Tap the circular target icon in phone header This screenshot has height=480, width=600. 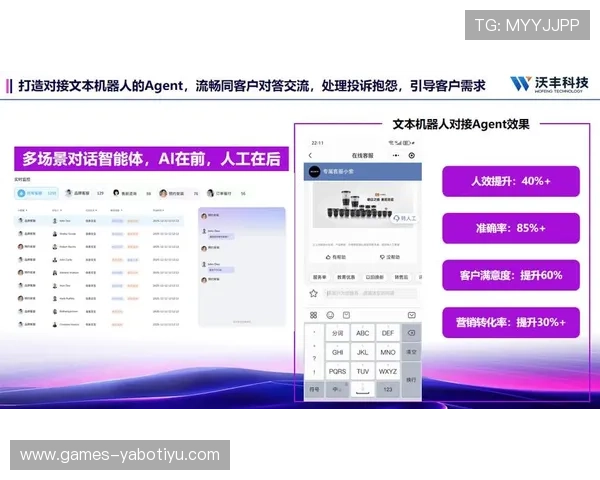tap(412, 155)
